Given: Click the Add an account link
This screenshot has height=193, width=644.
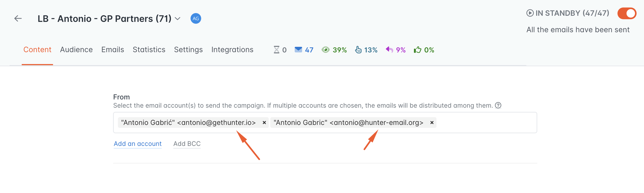Looking at the screenshot, I should (x=138, y=144).
